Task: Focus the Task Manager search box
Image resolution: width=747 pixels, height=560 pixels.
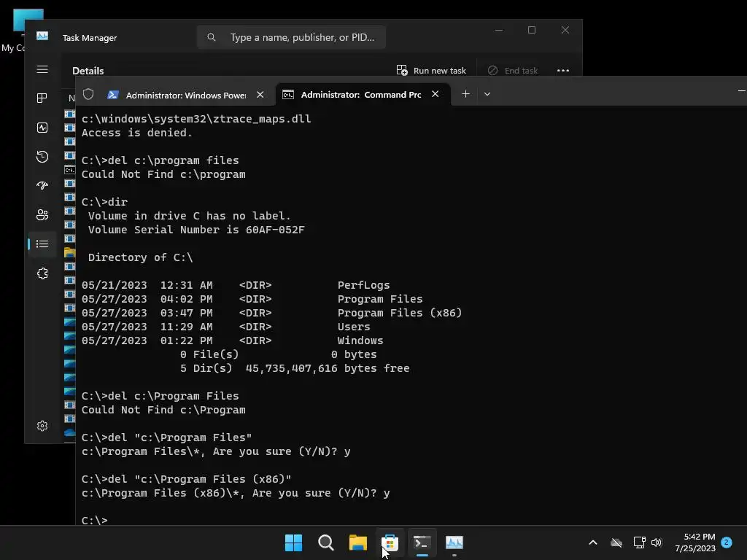Action: pos(291,37)
